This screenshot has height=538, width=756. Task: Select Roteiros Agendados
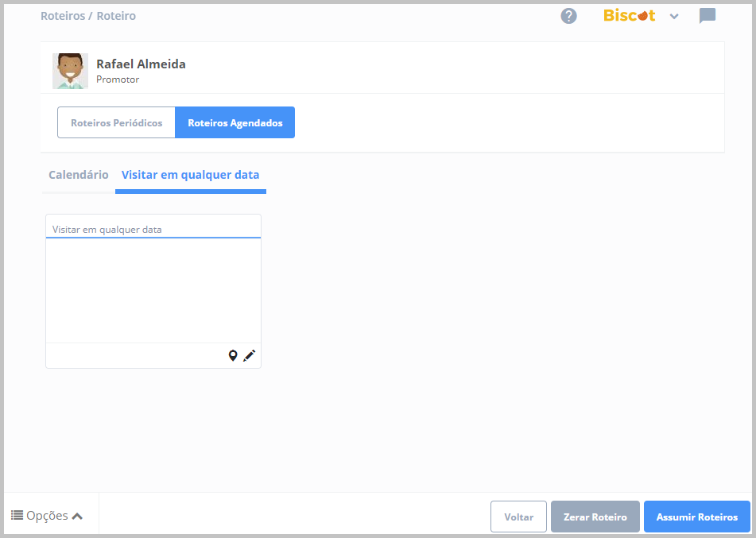[235, 122]
